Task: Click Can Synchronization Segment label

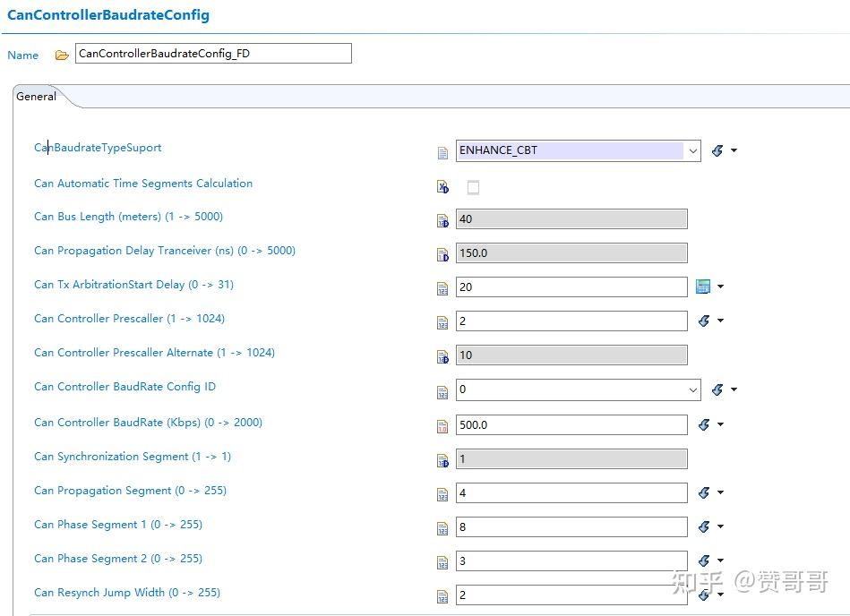Action: coord(133,457)
